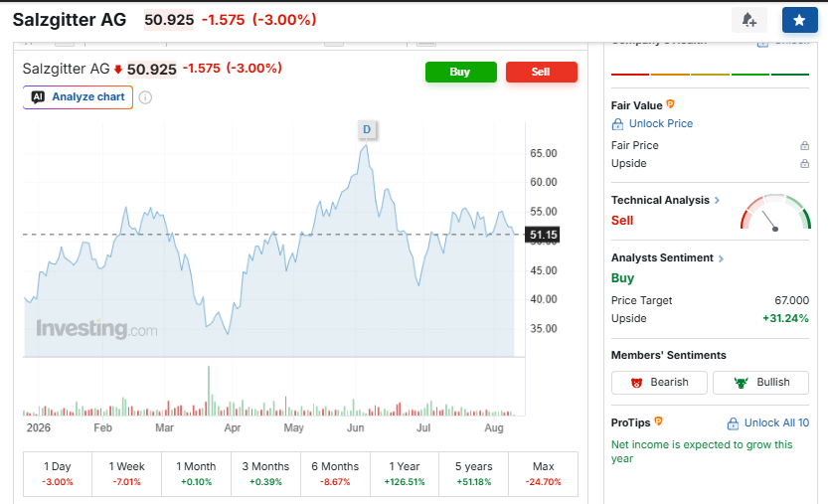Viewport: 828px width, 504px height.
Task: Click the info icon beside Analyze chart
Action: [145, 97]
